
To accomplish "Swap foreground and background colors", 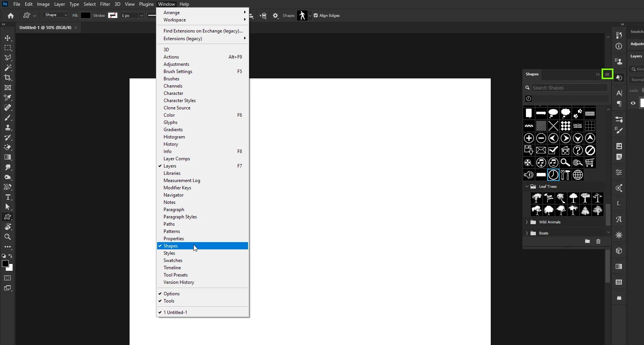I will (x=10, y=256).
